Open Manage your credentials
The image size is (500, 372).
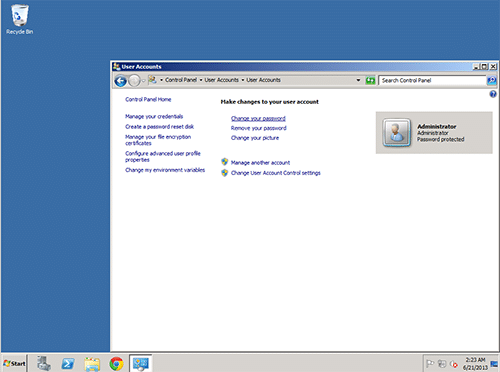coord(154,116)
